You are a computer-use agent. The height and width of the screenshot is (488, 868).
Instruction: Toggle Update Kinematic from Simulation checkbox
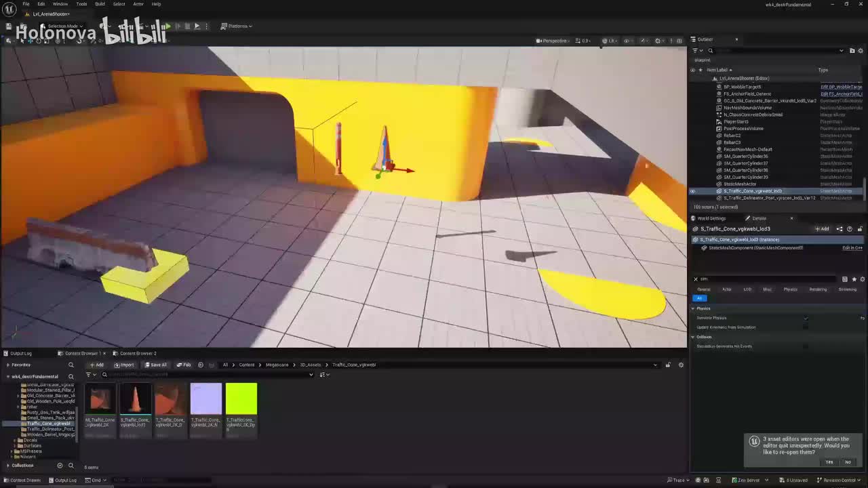(x=806, y=327)
